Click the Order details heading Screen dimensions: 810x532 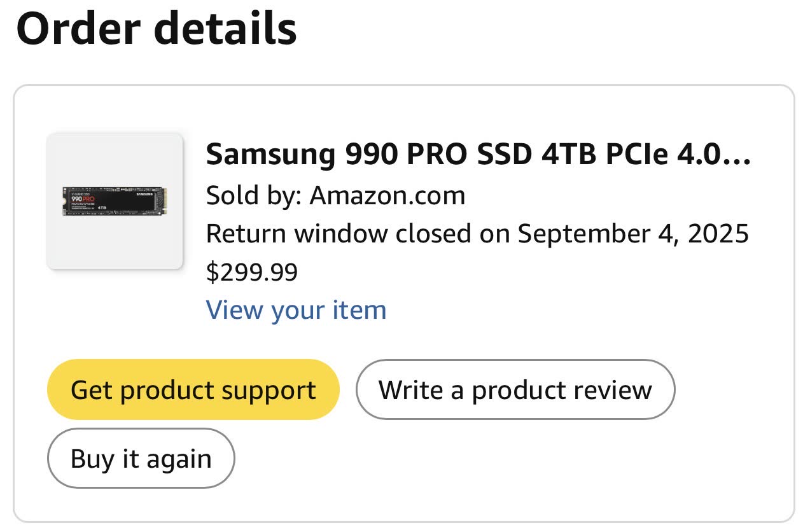point(157,29)
